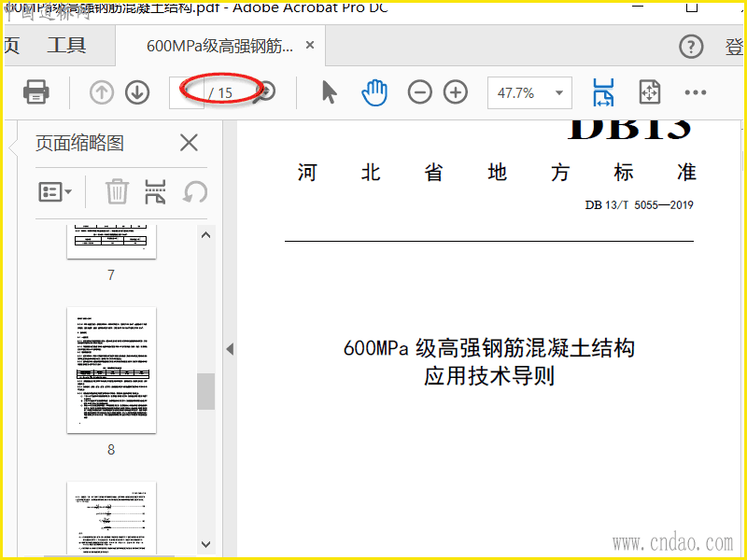Viewport: 747px width, 560px height.
Task: Activate the hand pan tool
Action: tap(374, 92)
